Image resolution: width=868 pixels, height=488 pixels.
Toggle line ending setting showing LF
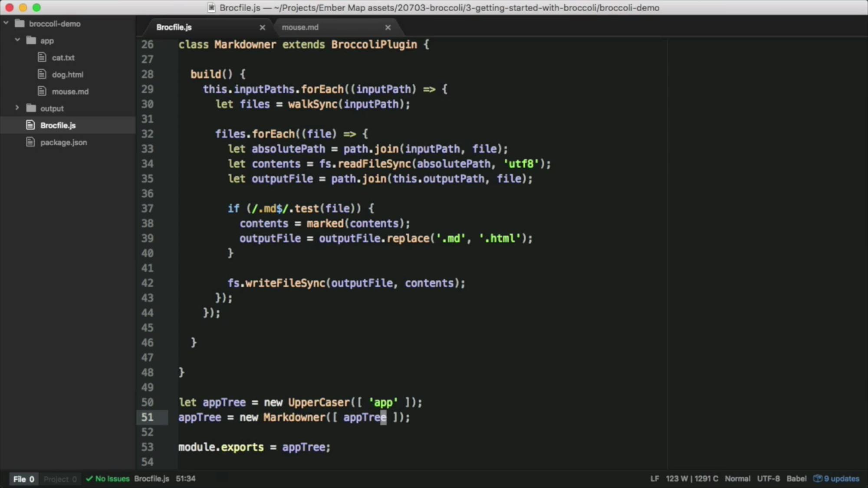(x=654, y=478)
